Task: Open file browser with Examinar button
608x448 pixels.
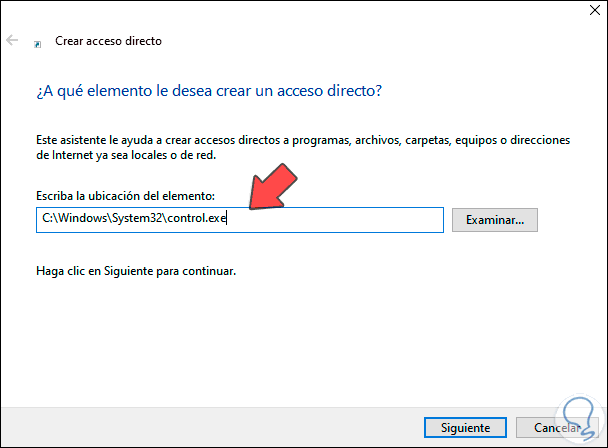Action: tap(495, 220)
